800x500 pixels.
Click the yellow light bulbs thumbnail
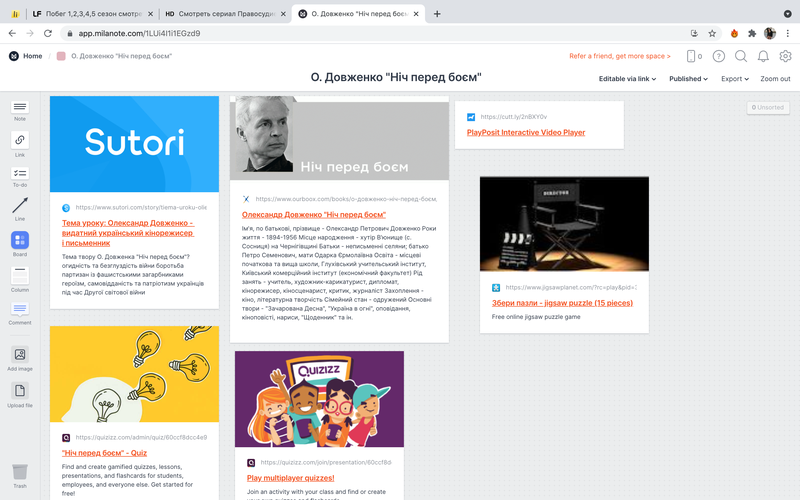pyautogui.click(x=134, y=374)
